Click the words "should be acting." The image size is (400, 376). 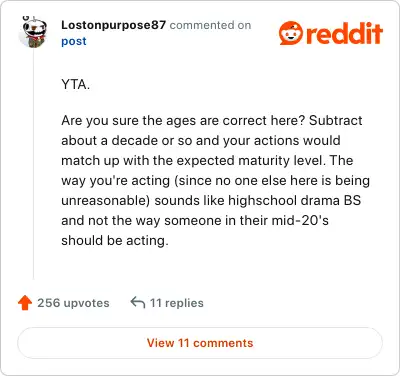point(115,241)
